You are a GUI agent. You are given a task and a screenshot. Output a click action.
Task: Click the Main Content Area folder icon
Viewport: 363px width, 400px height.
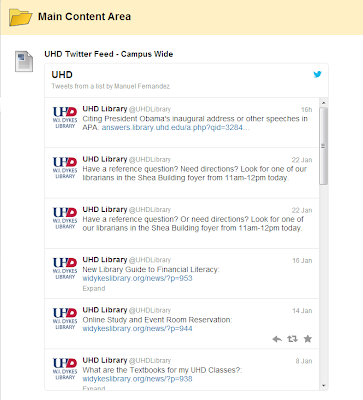20,17
